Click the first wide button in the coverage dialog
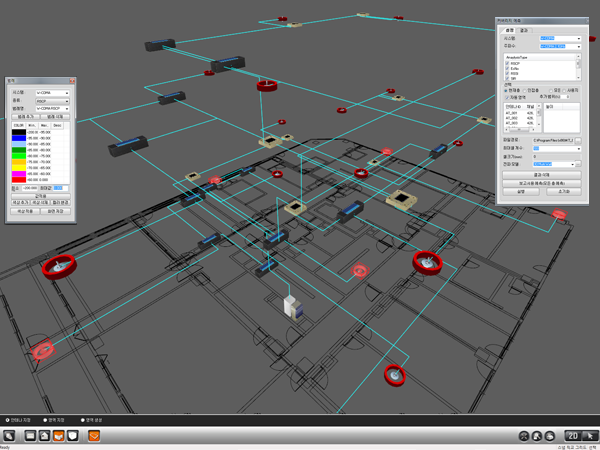The width and height of the screenshot is (600, 450). pos(541,175)
